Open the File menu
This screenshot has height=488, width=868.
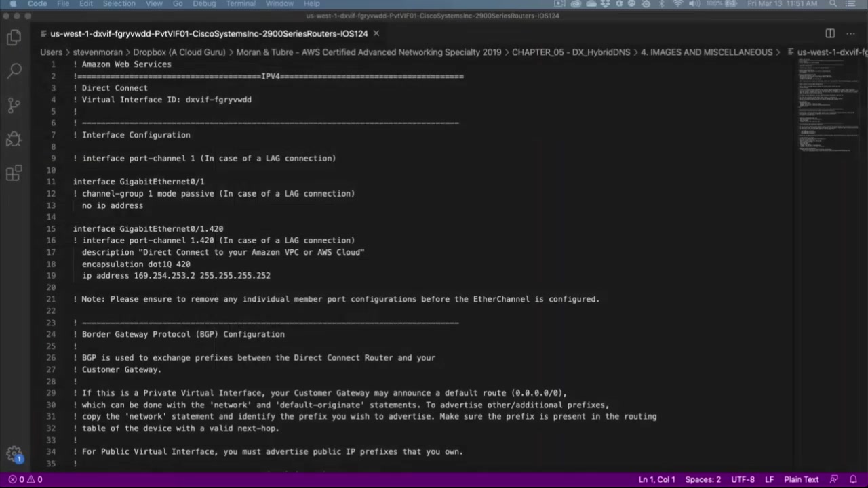63,4
